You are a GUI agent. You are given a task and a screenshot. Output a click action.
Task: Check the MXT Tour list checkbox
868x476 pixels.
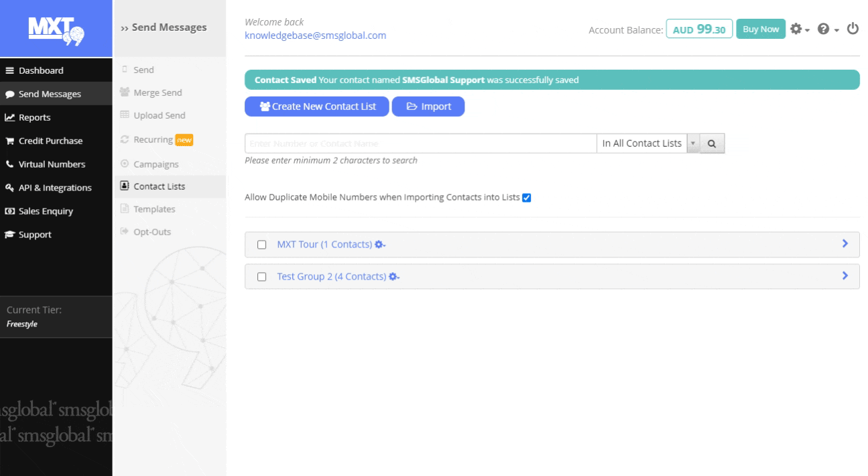(x=262, y=245)
